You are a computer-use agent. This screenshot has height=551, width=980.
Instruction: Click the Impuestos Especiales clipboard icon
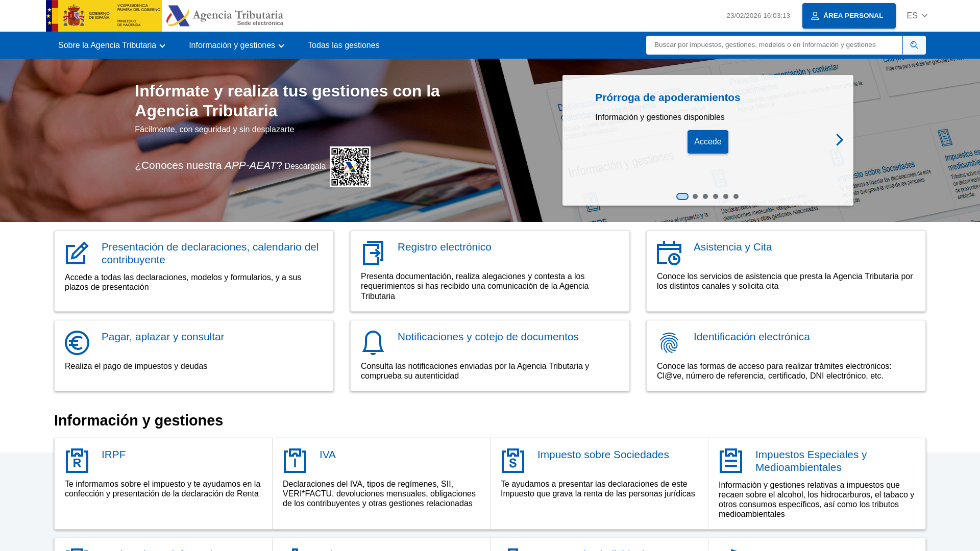point(731,461)
